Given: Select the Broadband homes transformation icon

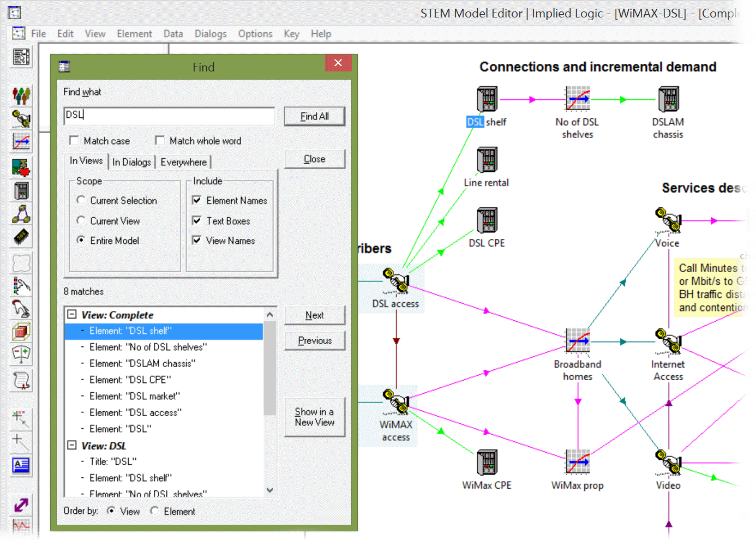Looking at the screenshot, I should point(578,341).
